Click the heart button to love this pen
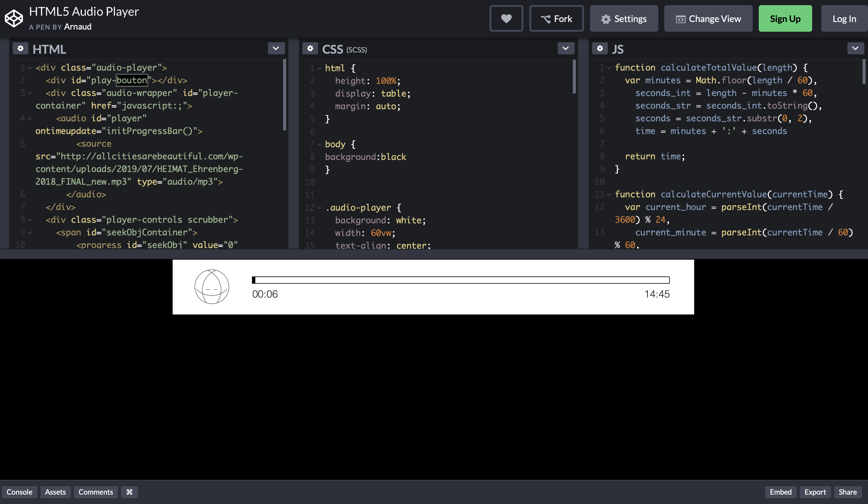 [x=506, y=19]
